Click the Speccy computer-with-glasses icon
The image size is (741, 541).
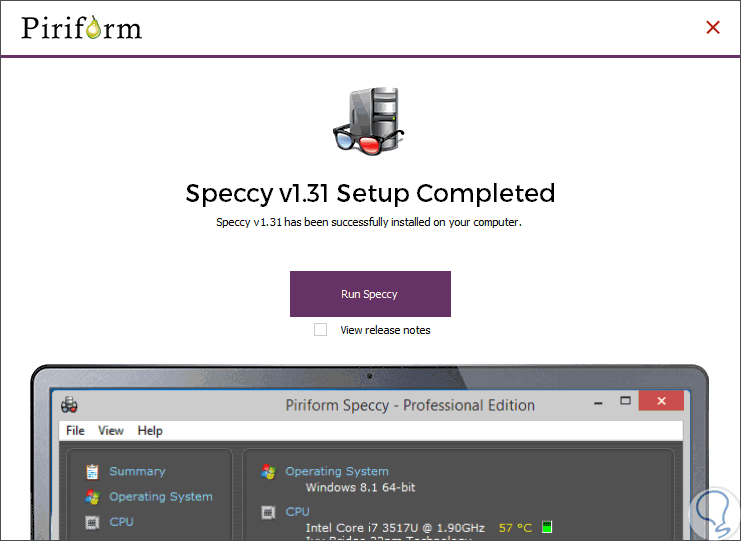click(369, 121)
